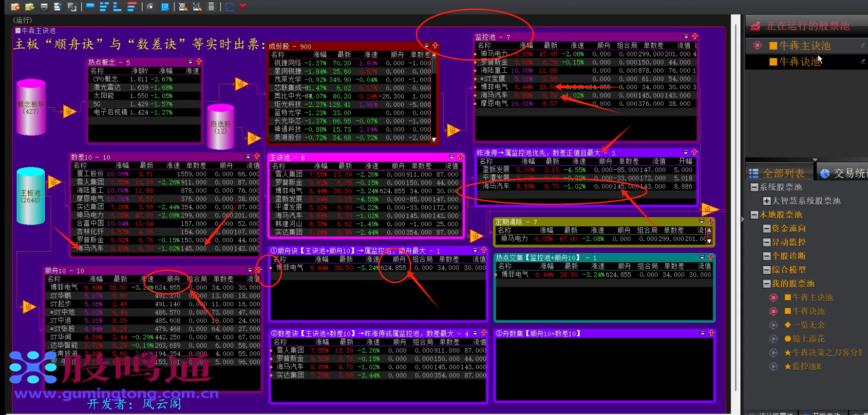Open the 监控池 panel dropdown arrow
The image size is (868, 415).
[x=686, y=37]
